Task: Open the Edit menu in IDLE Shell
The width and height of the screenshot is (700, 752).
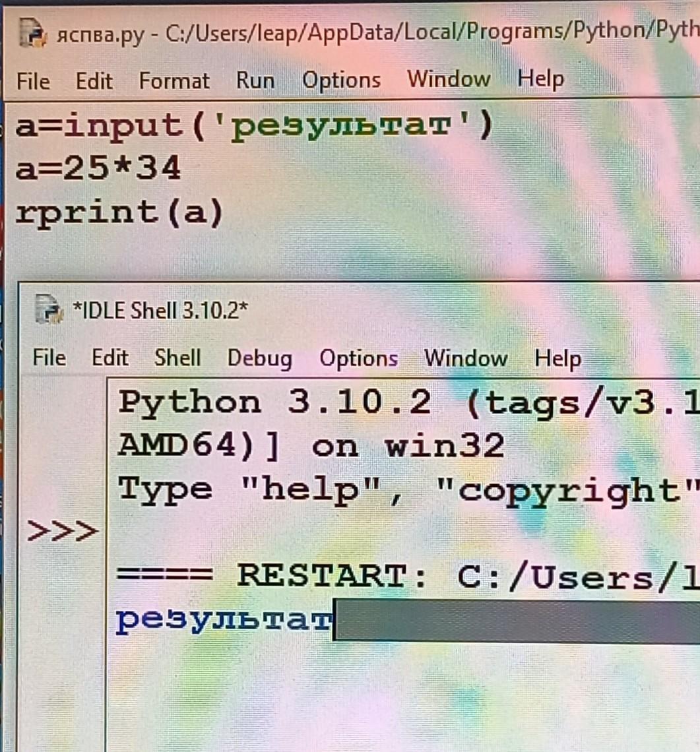Action: click(110, 358)
